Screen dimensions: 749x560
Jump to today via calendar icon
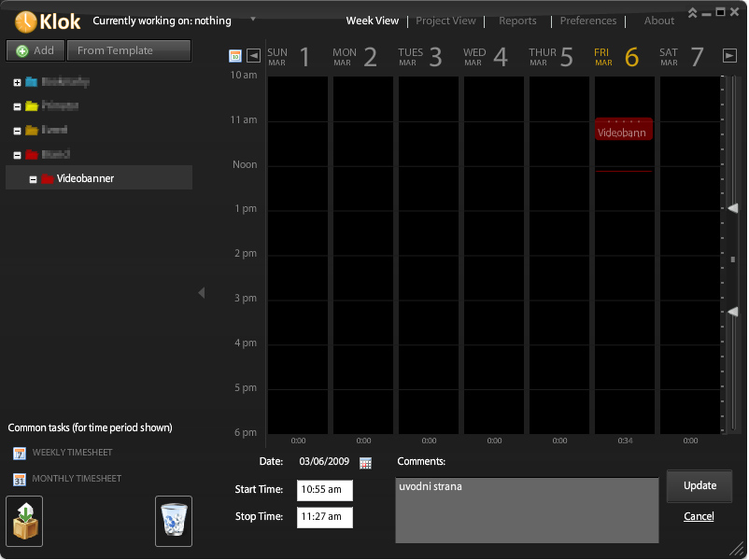[x=235, y=56]
